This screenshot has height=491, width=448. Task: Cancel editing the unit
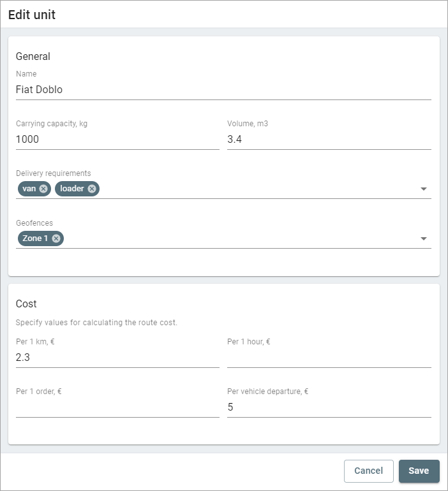(368, 471)
